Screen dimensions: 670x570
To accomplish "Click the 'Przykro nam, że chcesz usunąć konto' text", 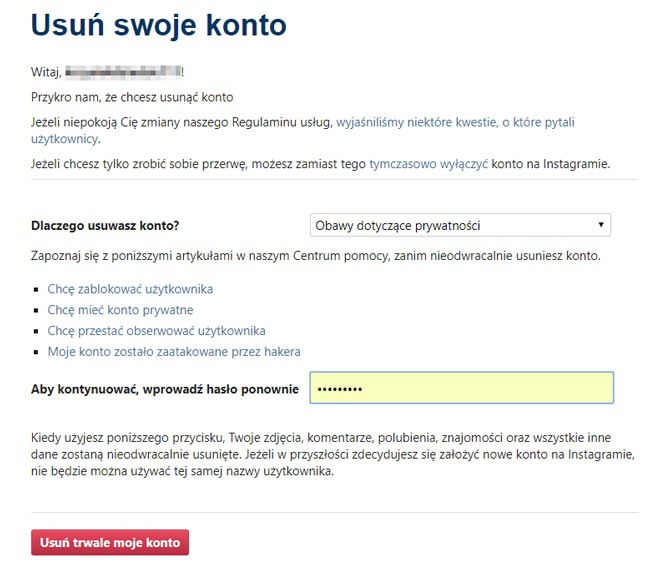I will [132, 97].
